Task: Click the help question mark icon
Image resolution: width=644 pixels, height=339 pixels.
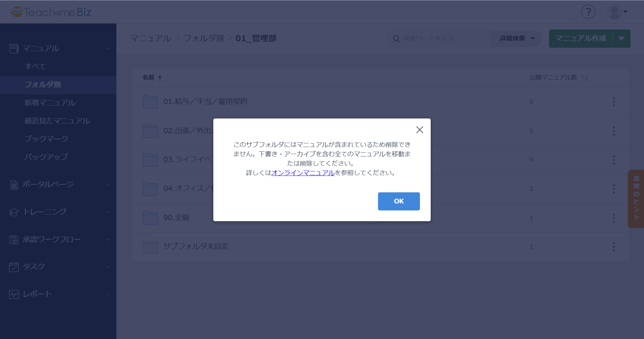Action: pos(588,12)
